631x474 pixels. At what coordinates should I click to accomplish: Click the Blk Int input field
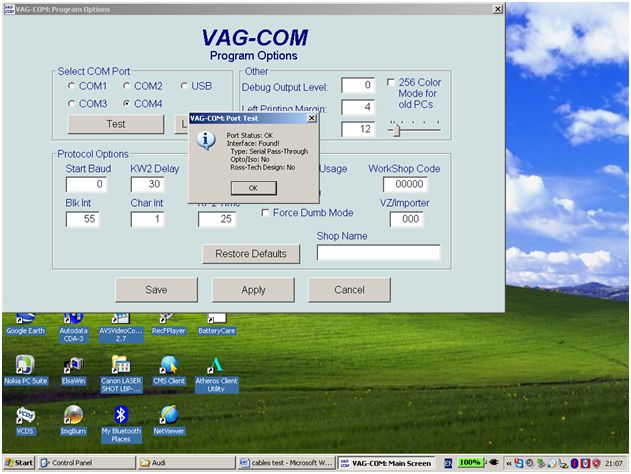pyautogui.click(x=82, y=219)
